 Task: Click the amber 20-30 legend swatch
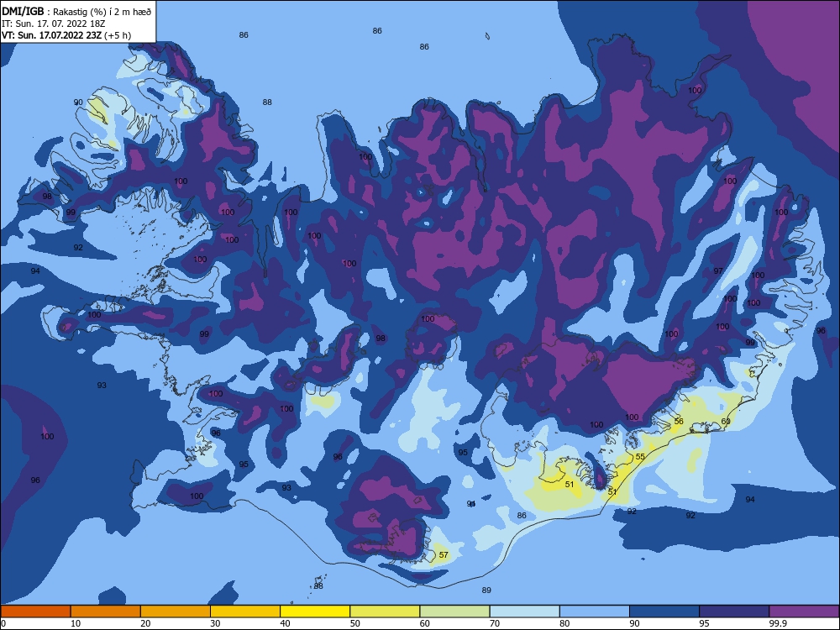pos(176,612)
